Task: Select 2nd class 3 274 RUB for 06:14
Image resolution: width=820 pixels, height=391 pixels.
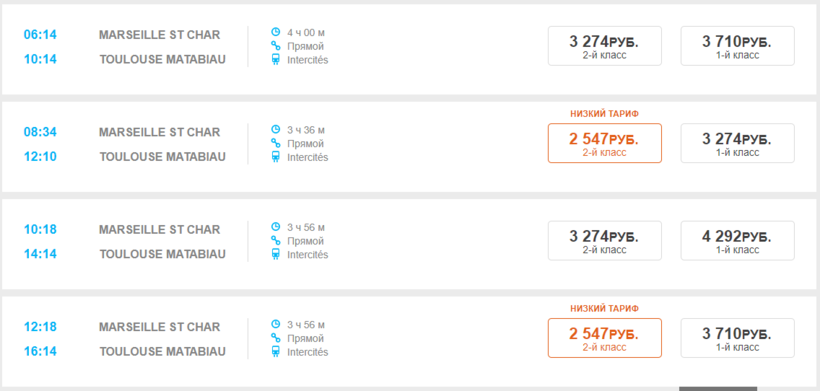Action: (x=605, y=46)
